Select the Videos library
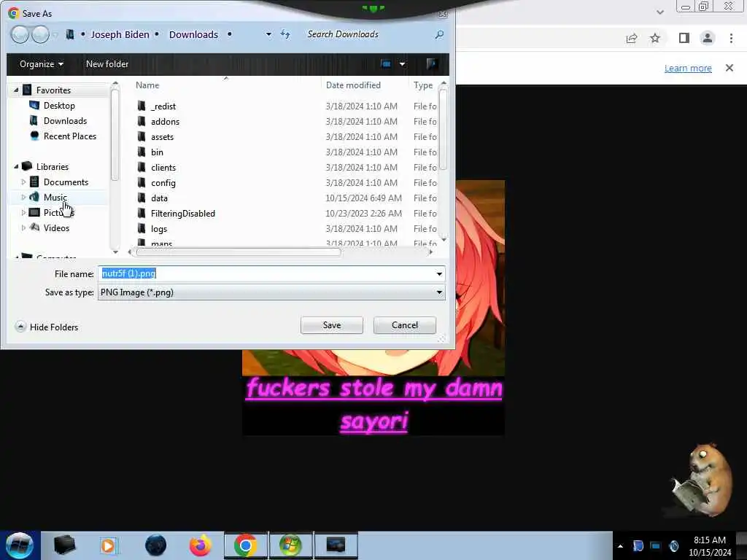The image size is (747, 560). (x=56, y=228)
